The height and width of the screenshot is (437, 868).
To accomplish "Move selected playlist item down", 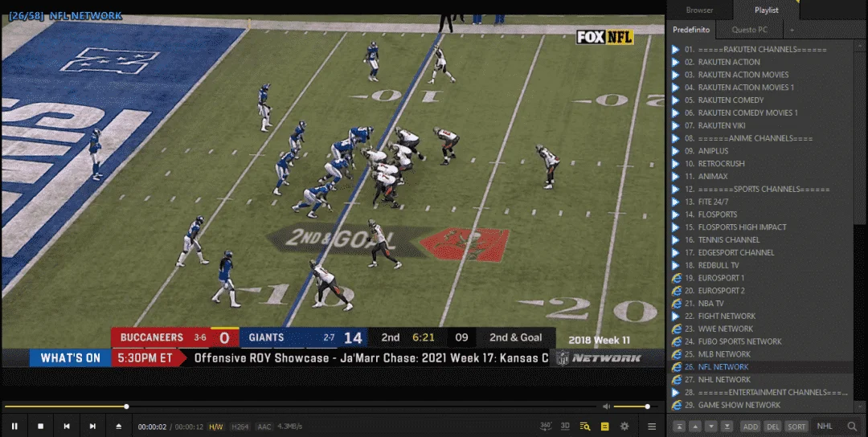I will click(711, 427).
